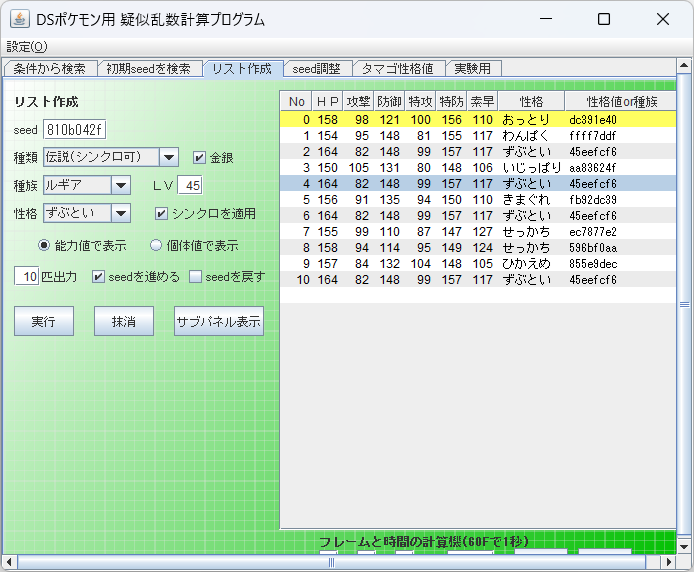Click the 実行 button
The height and width of the screenshot is (572, 694).
point(44,321)
